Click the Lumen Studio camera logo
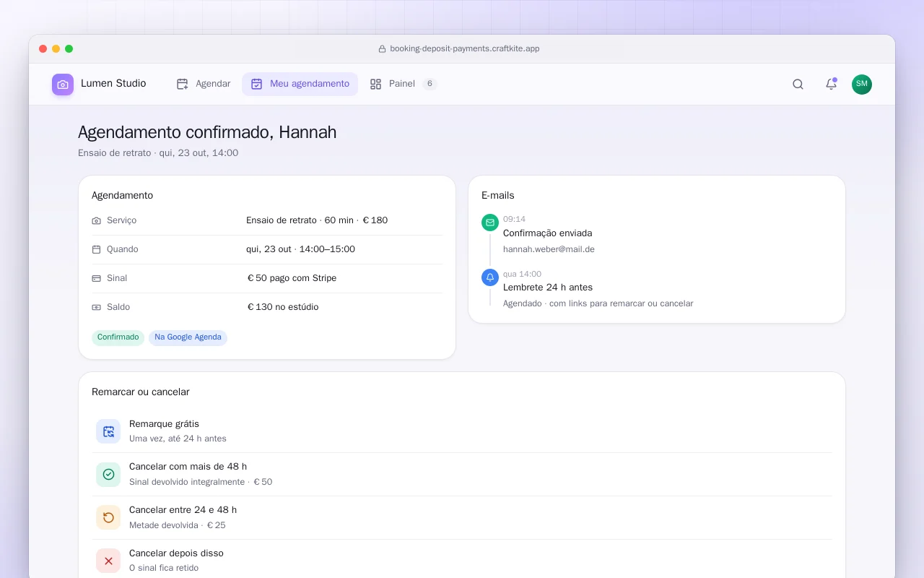The height and width of the screenshot is (578, 924). point(63,85)
